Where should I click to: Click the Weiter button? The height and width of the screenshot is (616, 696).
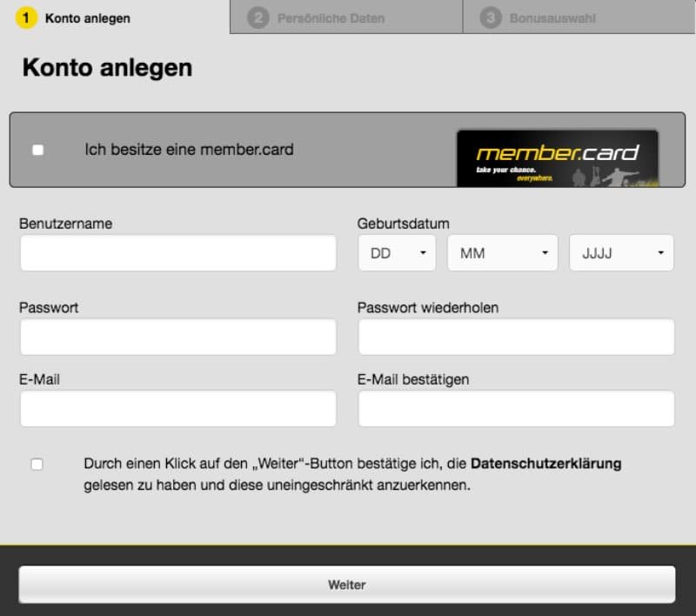pyautogui.click(x=347, y=585)
